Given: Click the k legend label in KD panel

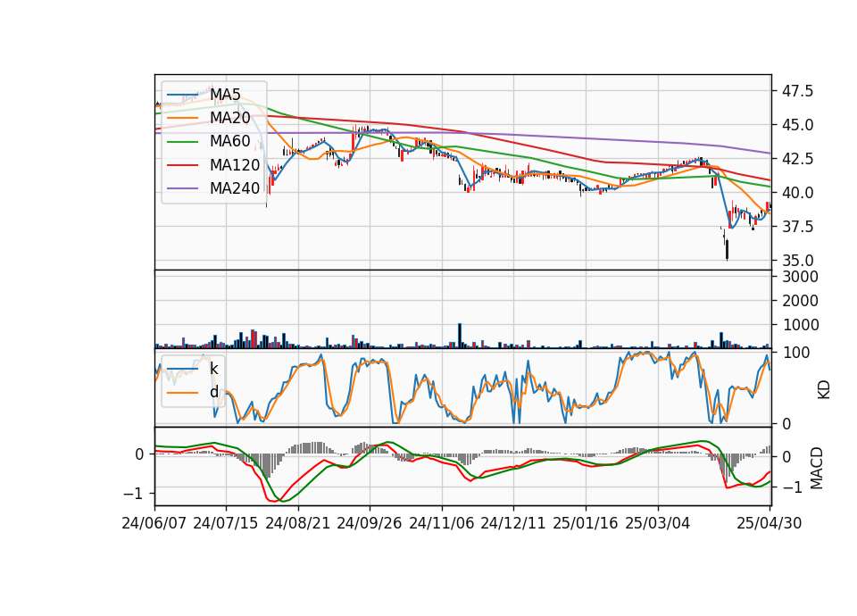Looking at the screenshot, I should [x=213, y=369].
